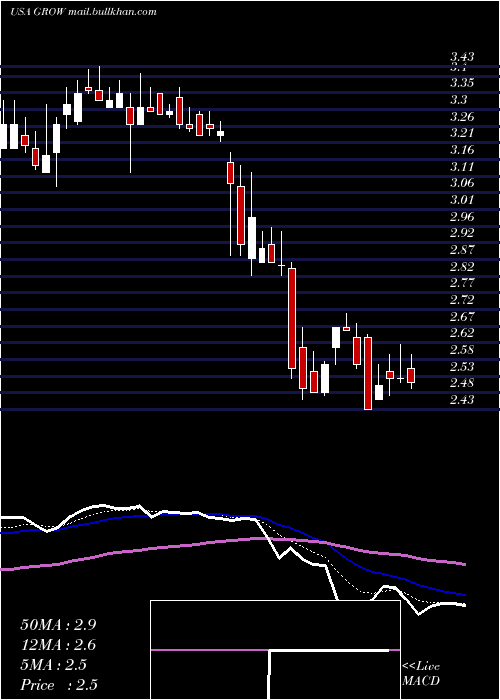500x700 pixels.
Task: Click the 50MA : 2.9 readout
Action: pyautogui.click(x=58, y=625)
